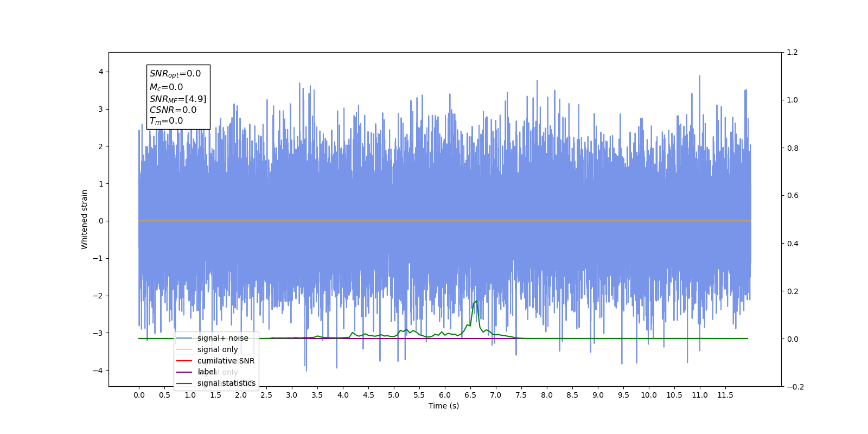Screen dimensions: 868x434
Task: Click the green signal statistics peak near 6.6 s
Action: point(476,301)
